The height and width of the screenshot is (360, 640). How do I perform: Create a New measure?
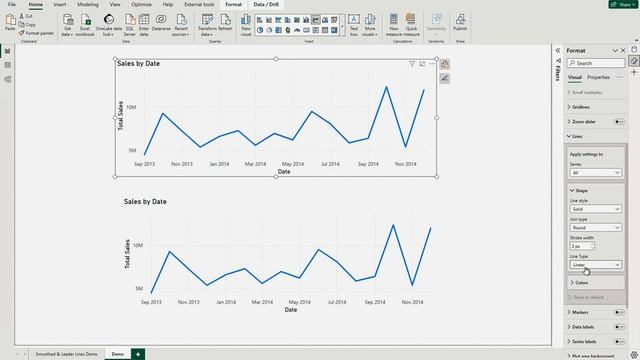394,25
